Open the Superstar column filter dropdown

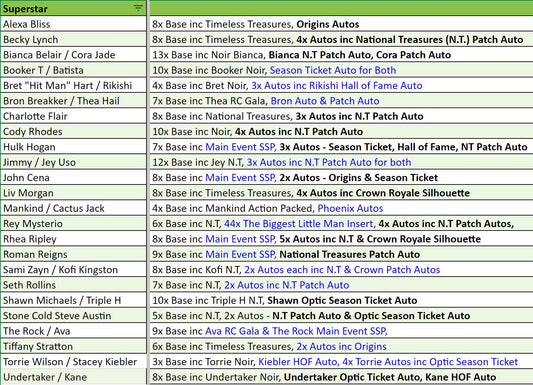[x=138, y=8]
